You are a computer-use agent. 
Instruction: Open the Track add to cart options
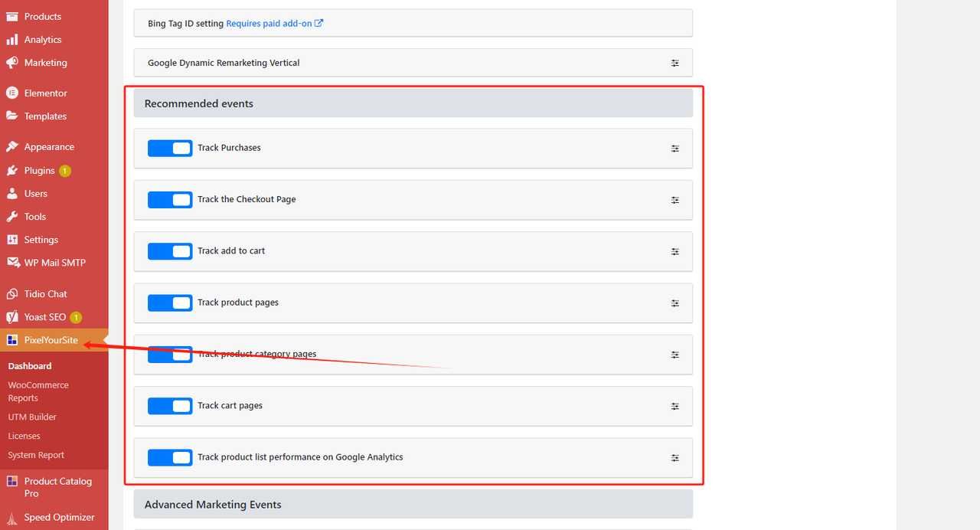[675, 251]
